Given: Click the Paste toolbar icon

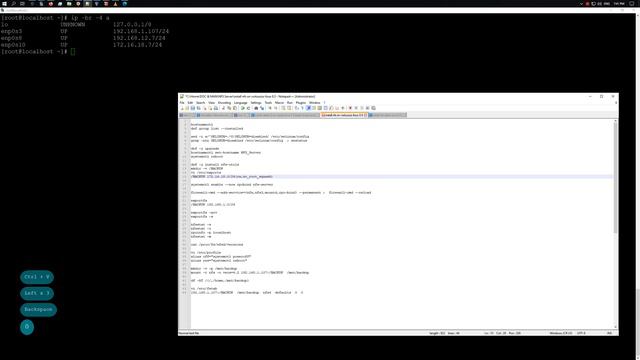Looking at the screenshot, I should tap(235, 108).
